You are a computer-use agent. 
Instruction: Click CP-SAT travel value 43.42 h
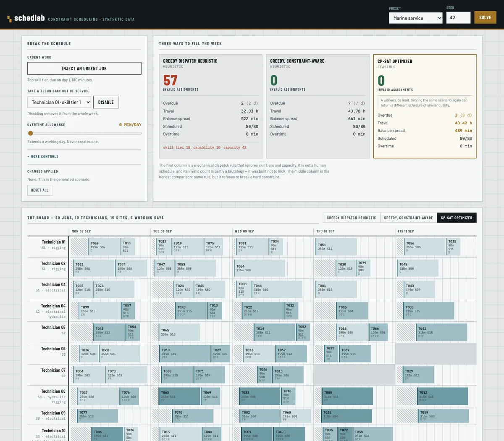pyautogui.click(x=463, y=123)
